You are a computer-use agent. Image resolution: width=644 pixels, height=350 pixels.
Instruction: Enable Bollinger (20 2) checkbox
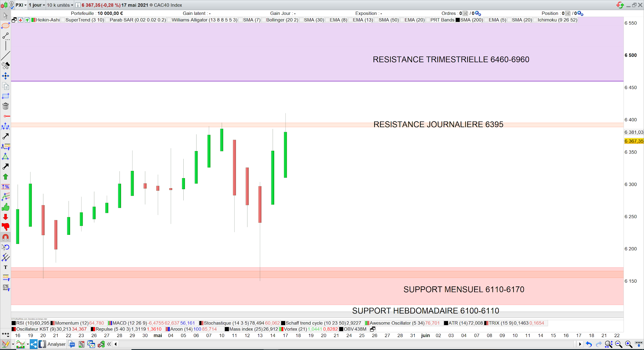(x=264, y=20)
